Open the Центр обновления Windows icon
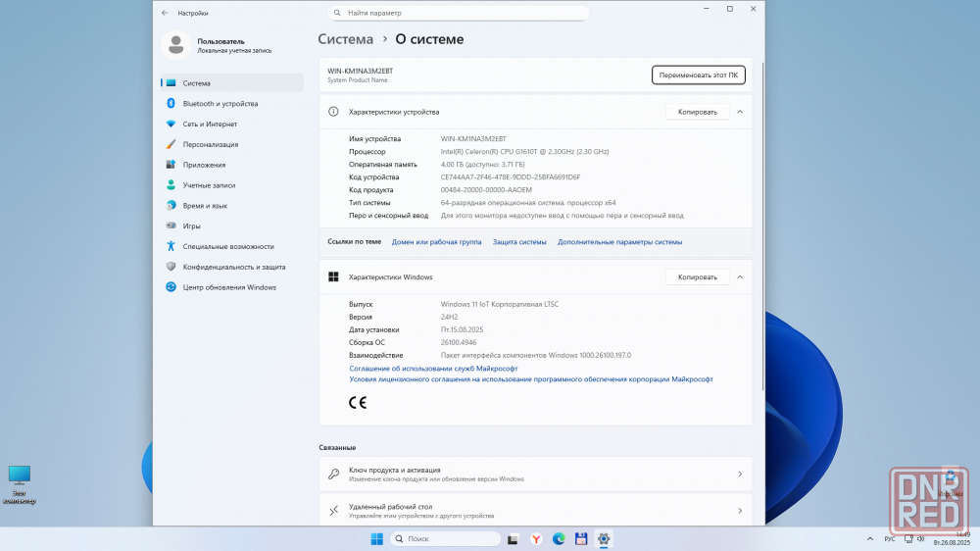 coord(171,287)
